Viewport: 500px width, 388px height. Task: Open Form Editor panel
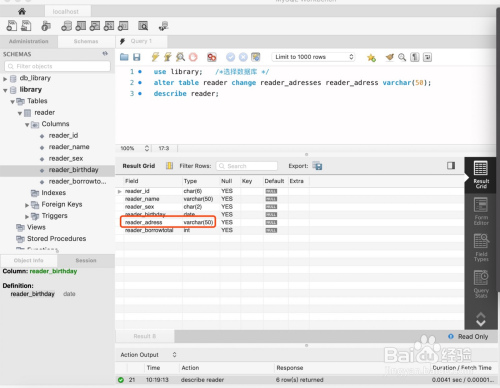(x=481, y=211)
